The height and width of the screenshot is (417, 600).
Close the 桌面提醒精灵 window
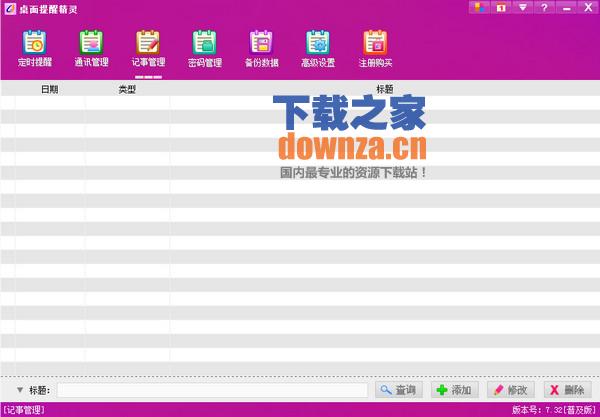588,7
